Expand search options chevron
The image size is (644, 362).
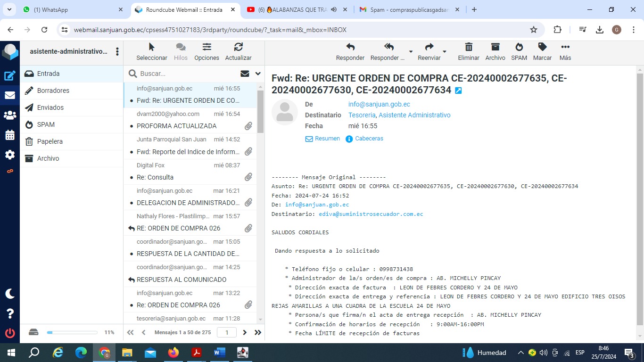(258, 74)
